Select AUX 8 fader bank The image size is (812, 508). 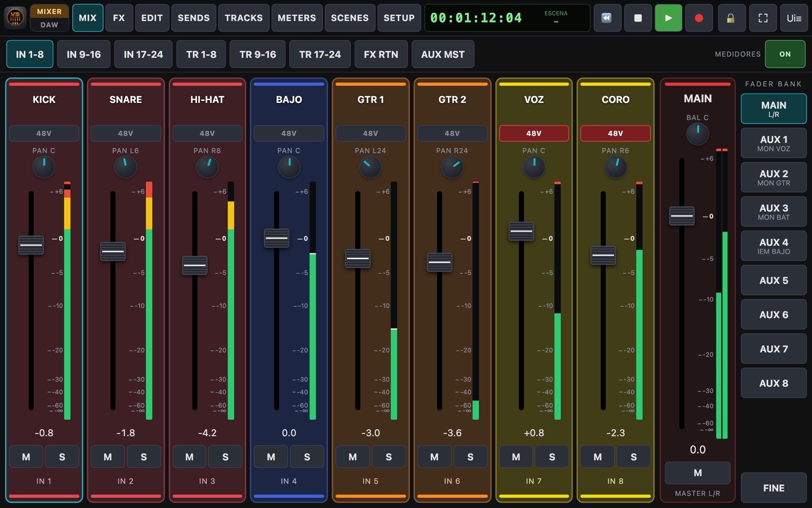tap(774, 383)
